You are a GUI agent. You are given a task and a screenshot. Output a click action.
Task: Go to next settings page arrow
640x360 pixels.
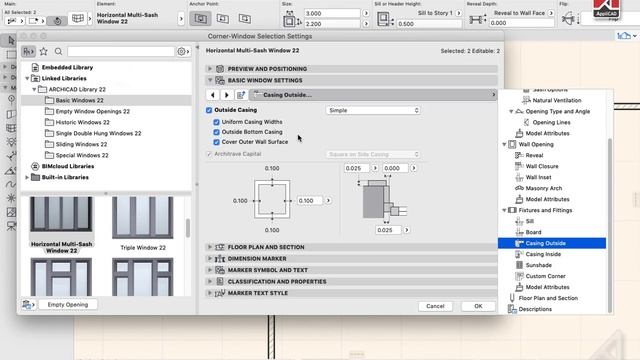(x=227, y=95)
